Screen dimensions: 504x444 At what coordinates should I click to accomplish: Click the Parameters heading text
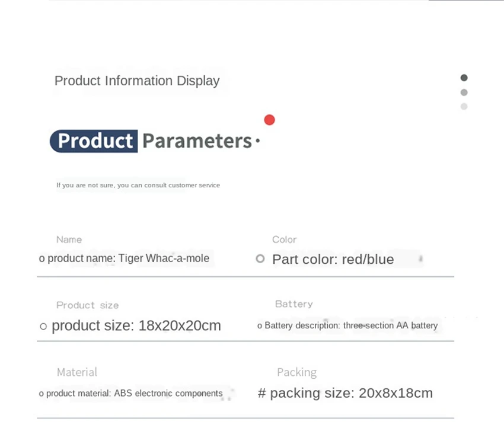click(x=197, y=141)
